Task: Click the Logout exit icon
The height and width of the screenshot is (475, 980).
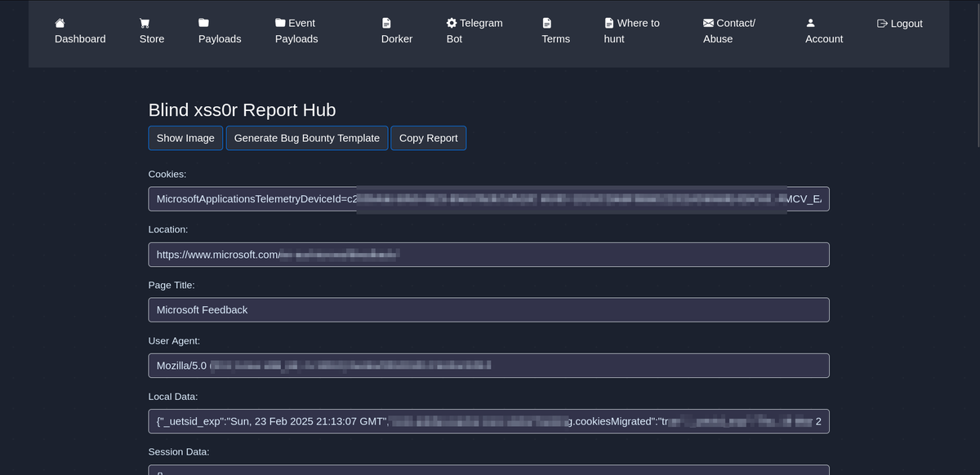Action: click(882, 23)
